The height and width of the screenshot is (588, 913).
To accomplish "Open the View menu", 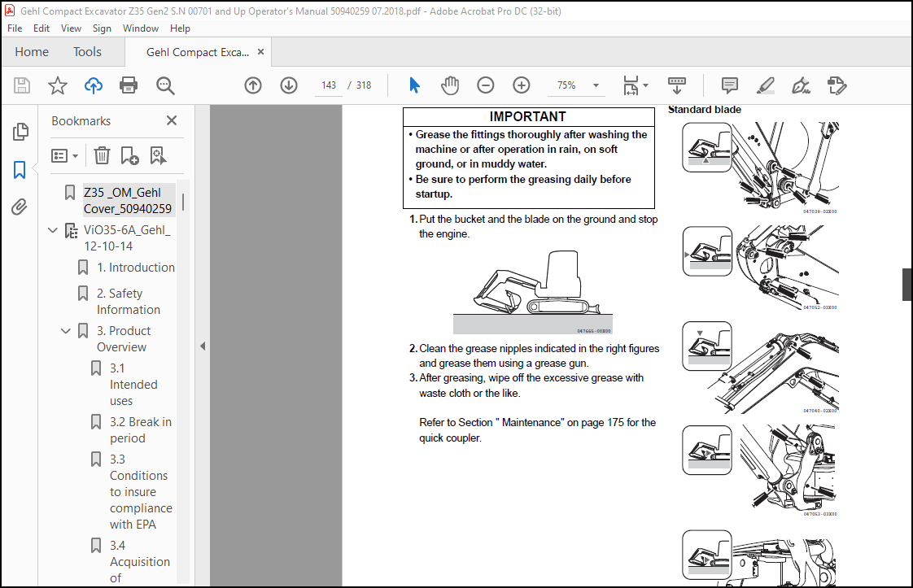I will click(x=71, y=28).
